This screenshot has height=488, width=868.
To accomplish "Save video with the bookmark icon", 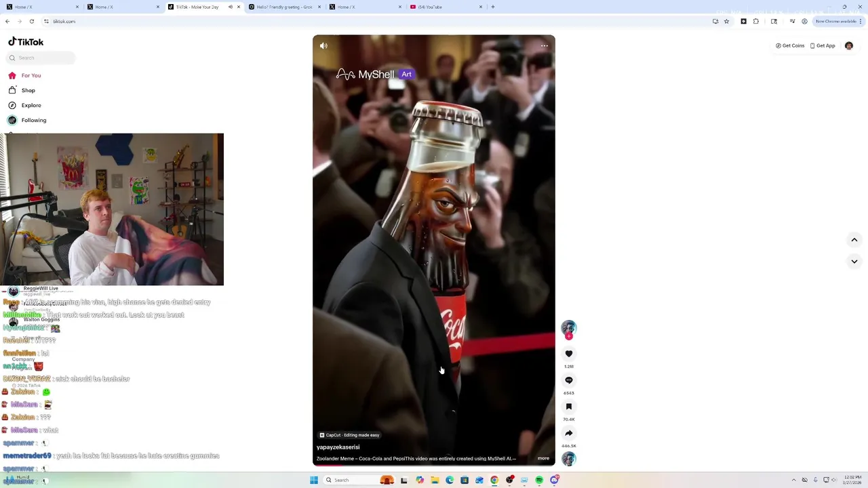I will (569, 407).
